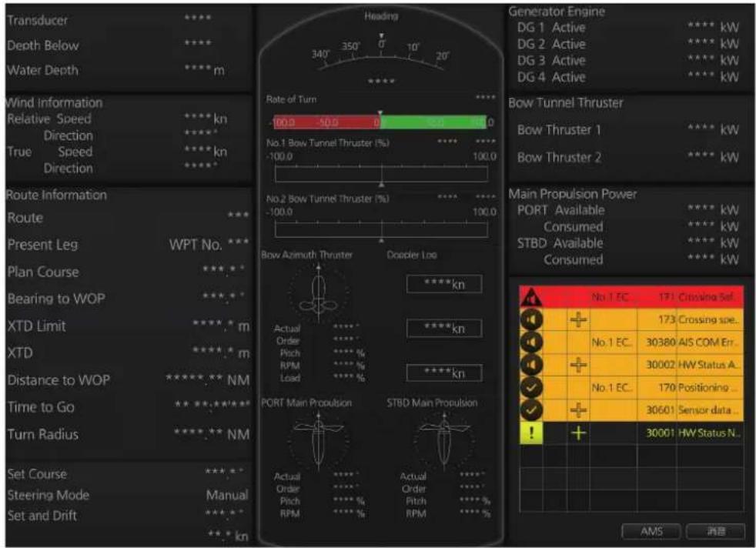Screen dimensions: 756x548
Task: Click the Bearing to WOP label
Action: click(56, 299)
